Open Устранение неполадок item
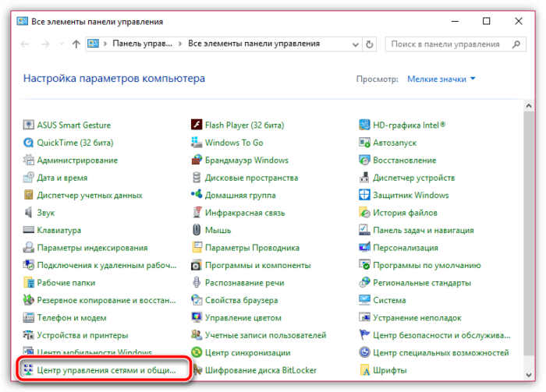This screenshot has height=392, width=546. click(x=417, y=317)
